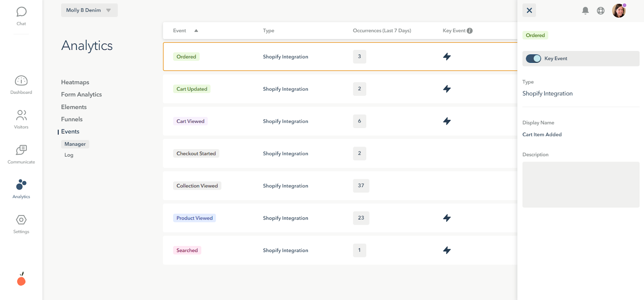This screenshot has height=300, width=644.
Task: Sort by Event column arrow
Action: (x=196, y=31)
